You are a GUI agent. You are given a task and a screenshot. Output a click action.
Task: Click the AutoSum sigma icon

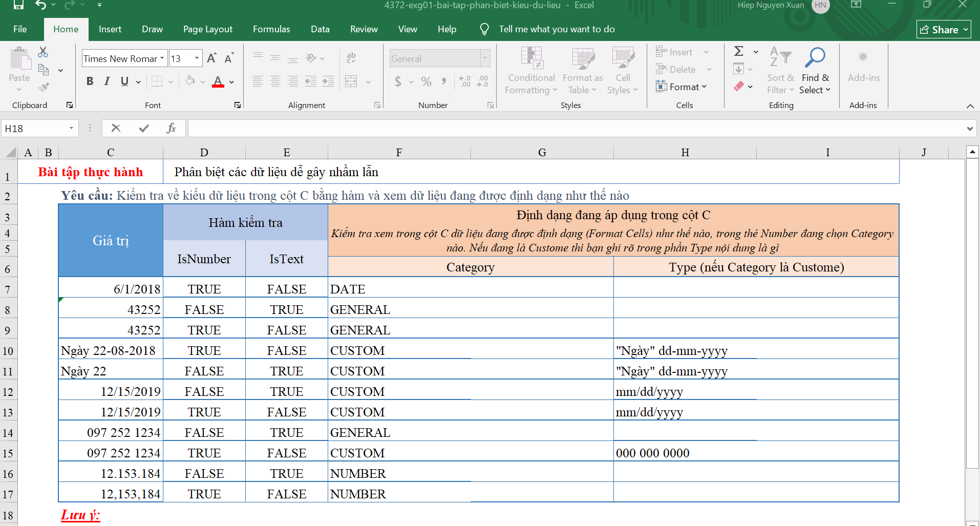pos(738,51)
